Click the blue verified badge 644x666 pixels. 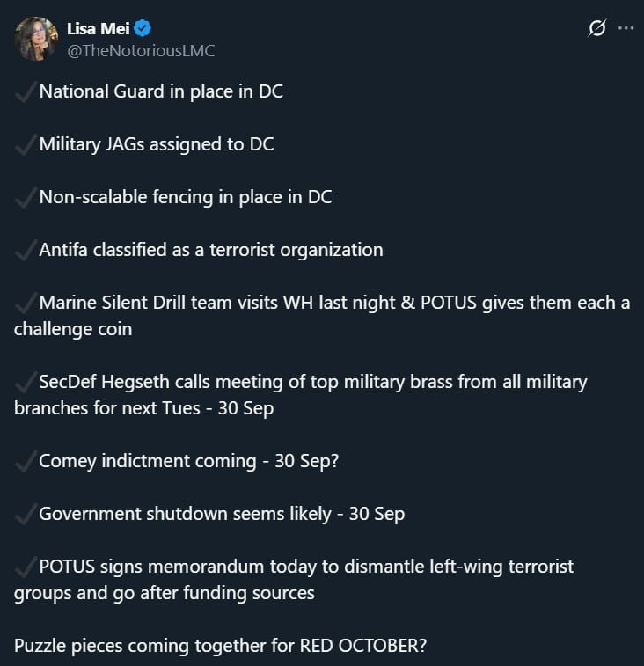(x=143, y=29)
